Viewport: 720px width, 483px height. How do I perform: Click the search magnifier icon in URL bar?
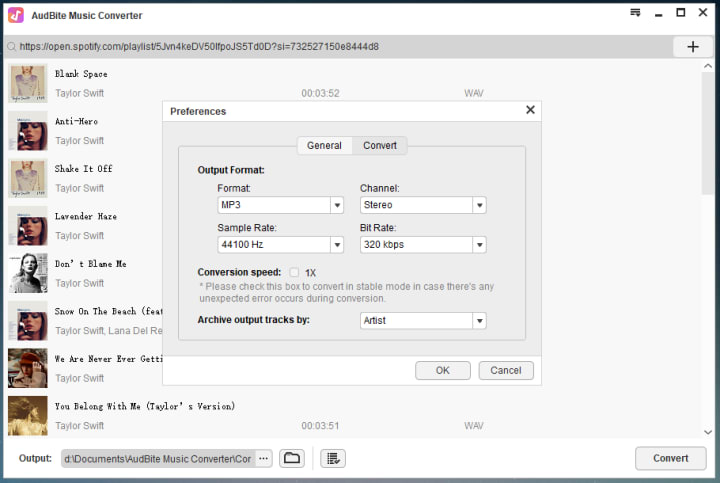pyautogui.click(x=11, y=46)
